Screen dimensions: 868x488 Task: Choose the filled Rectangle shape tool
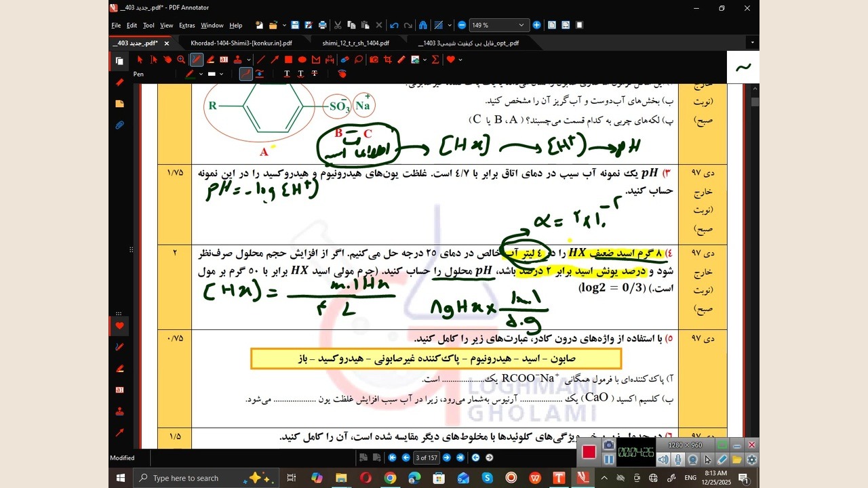288,60
